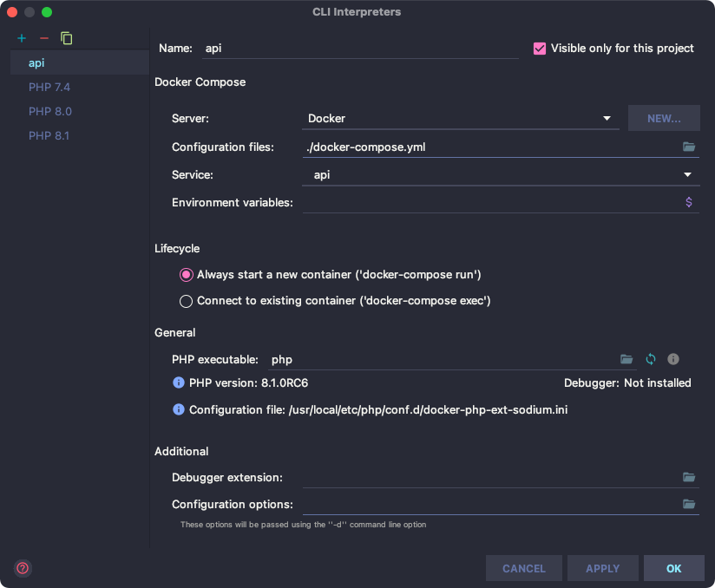Viewport: 715px width, 588px height.
Task: Open the Service api dropdown
Action: [501, 175]
